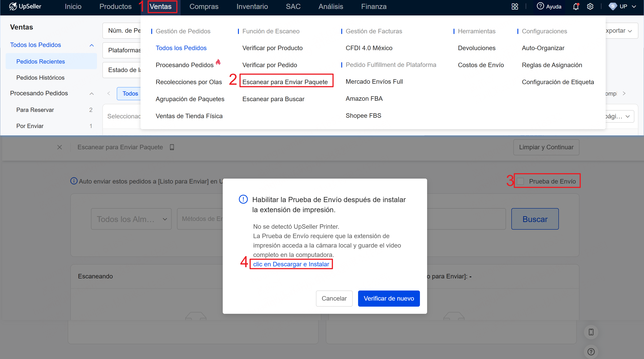644x359 pixels.
Task: Open Agrupación de Paquetes
Action: click(190, 99)
